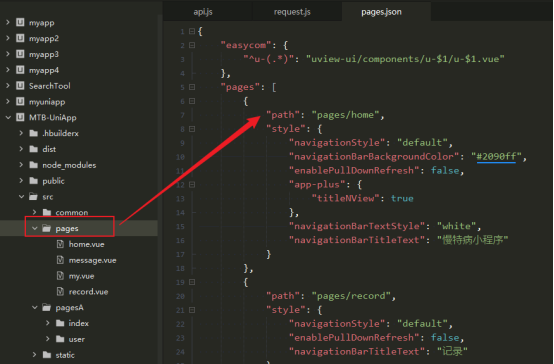
Task: Fold the app-plus block at line 12
Action: point(192,184)
